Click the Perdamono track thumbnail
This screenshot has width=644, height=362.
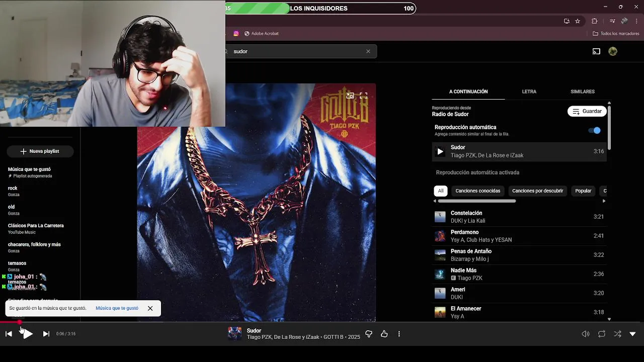tap(440, 236)
